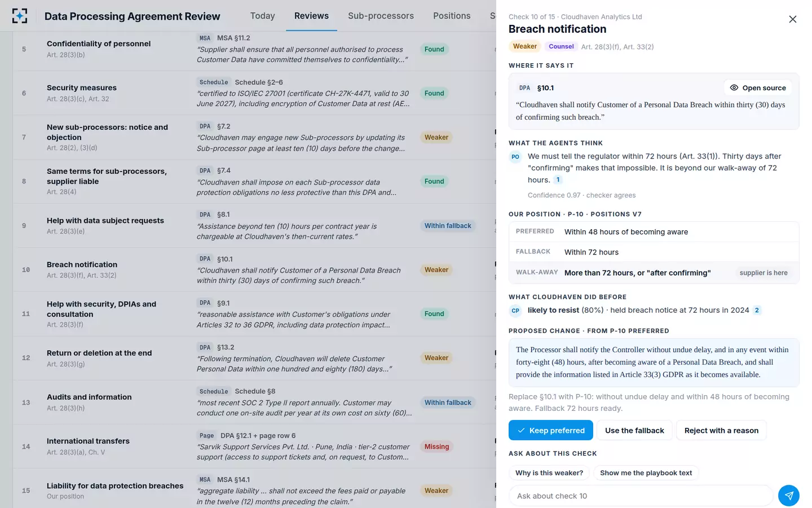Open Liability for data protection breaches row

click(x=254, y=488)
